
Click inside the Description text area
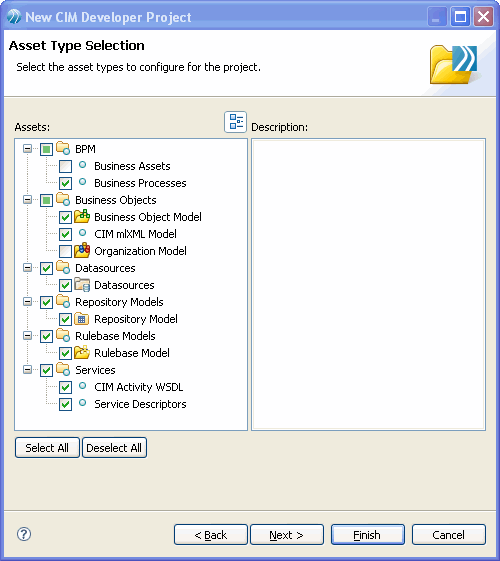point(368,284)
